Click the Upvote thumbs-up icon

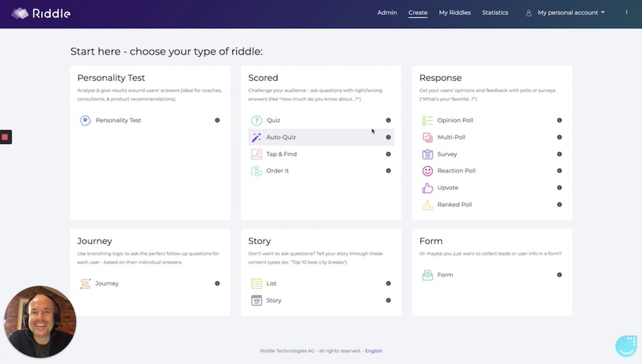[x=428, y=187]
